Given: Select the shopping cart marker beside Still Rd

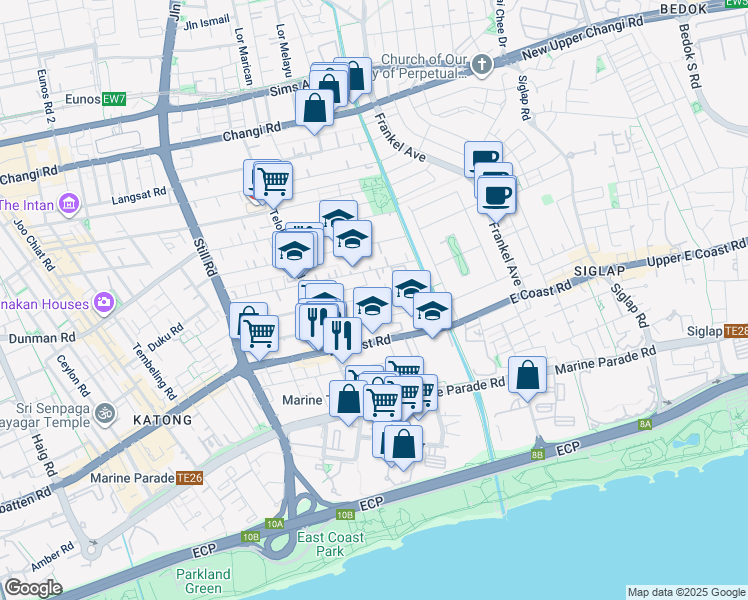Looking at the screenshot, I should (260, 335).
